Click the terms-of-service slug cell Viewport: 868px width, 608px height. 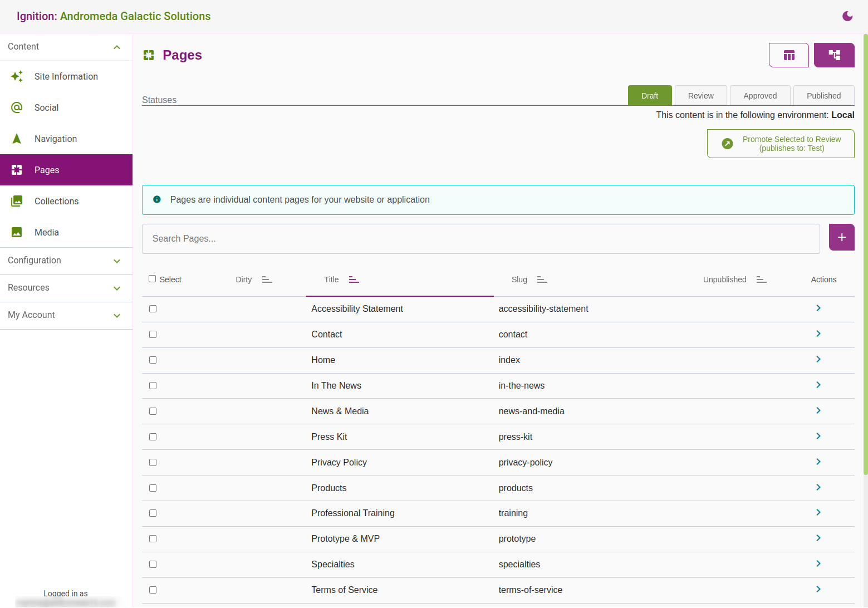click(x=531, y=590)
